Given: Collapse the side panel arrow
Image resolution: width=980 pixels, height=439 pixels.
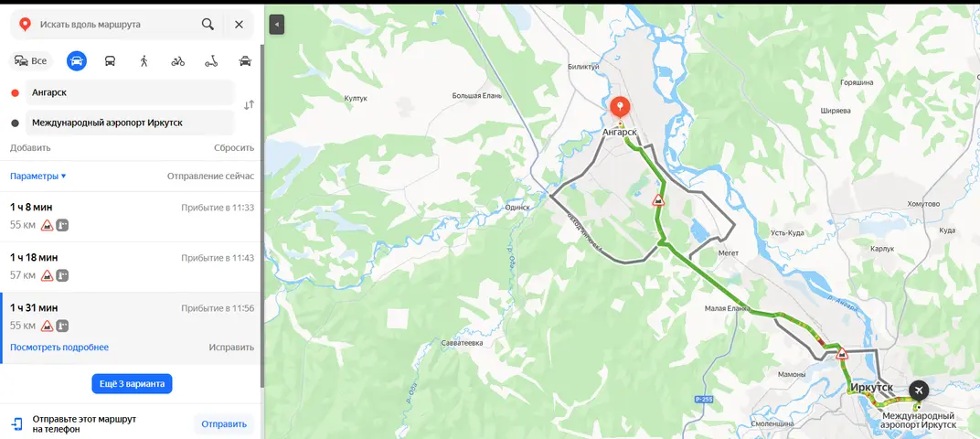Looking at the screenshot, I should 277,25.
